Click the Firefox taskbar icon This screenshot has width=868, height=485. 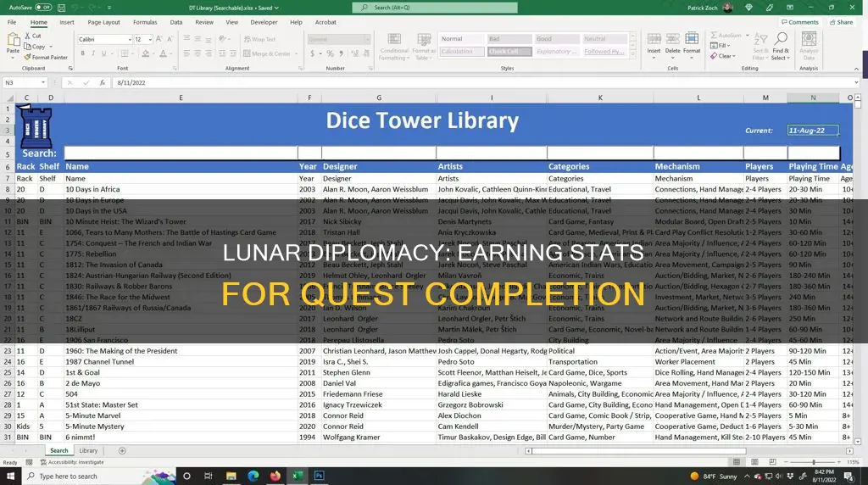click(x=275, y=476)
